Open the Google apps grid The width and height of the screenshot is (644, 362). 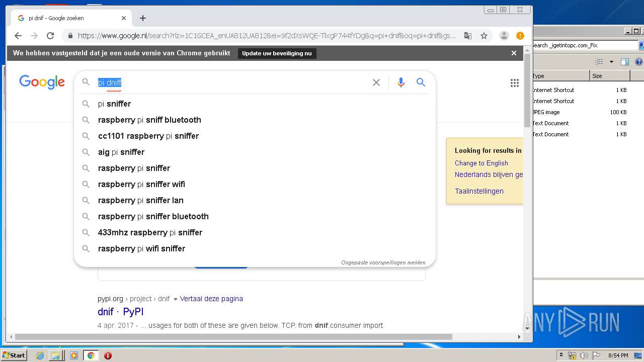514,83
